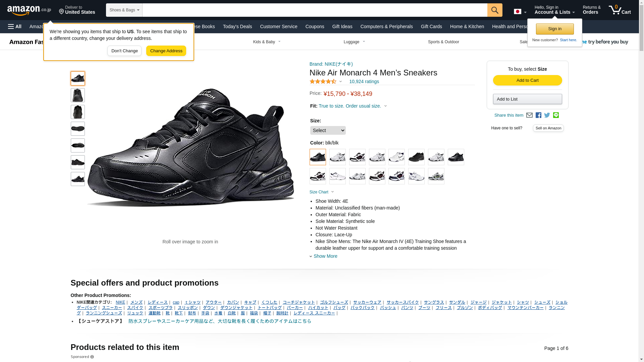Viewport: 644px width, 362px height.
Task: Share this item on Facebook
Action: pos(538,115)
